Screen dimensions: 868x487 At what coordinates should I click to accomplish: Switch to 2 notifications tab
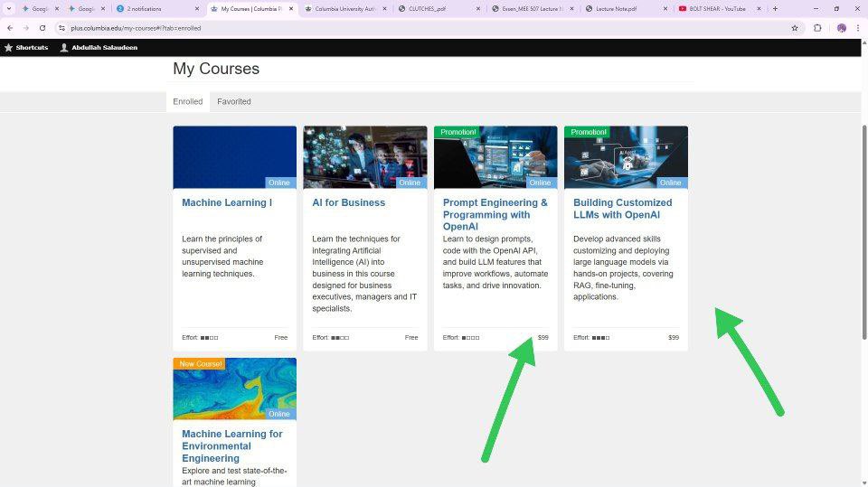pos(157,9)
